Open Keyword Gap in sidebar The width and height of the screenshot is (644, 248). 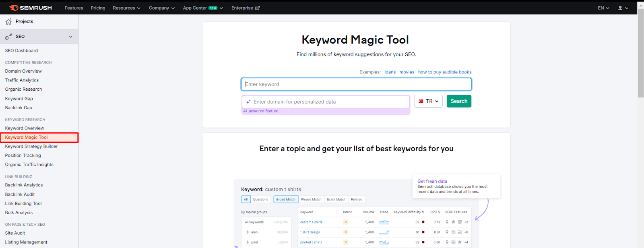click(19, 99)
